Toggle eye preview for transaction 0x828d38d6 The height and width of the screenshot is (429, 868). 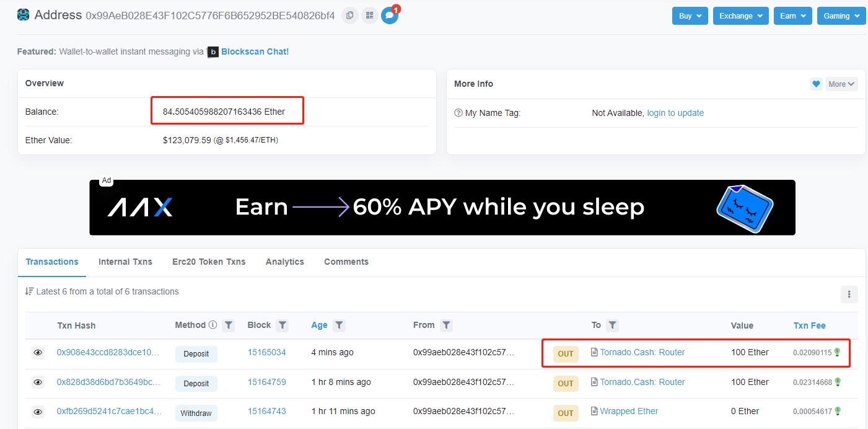point(38,383)
